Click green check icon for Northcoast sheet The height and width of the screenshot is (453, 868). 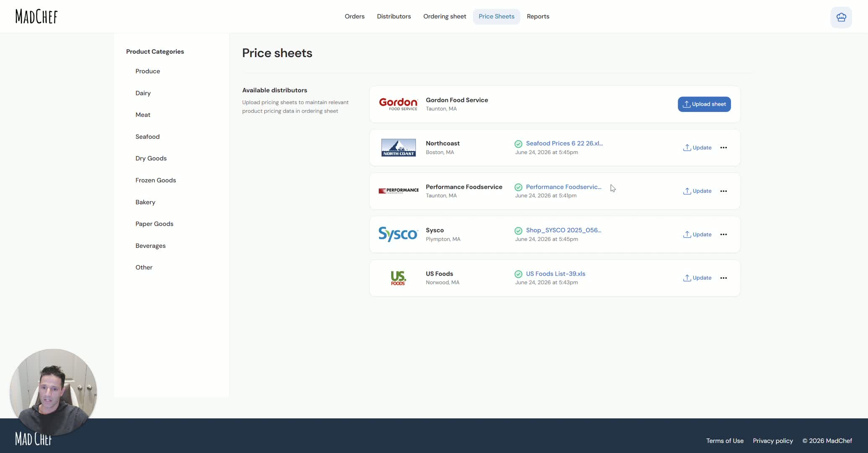[518, 144]
